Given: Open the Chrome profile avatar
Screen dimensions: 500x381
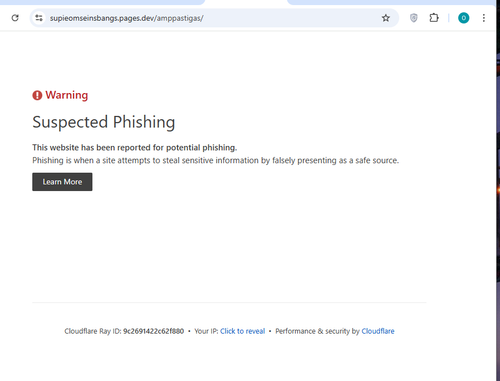Looking at the screenshot, I should [463, 18].
